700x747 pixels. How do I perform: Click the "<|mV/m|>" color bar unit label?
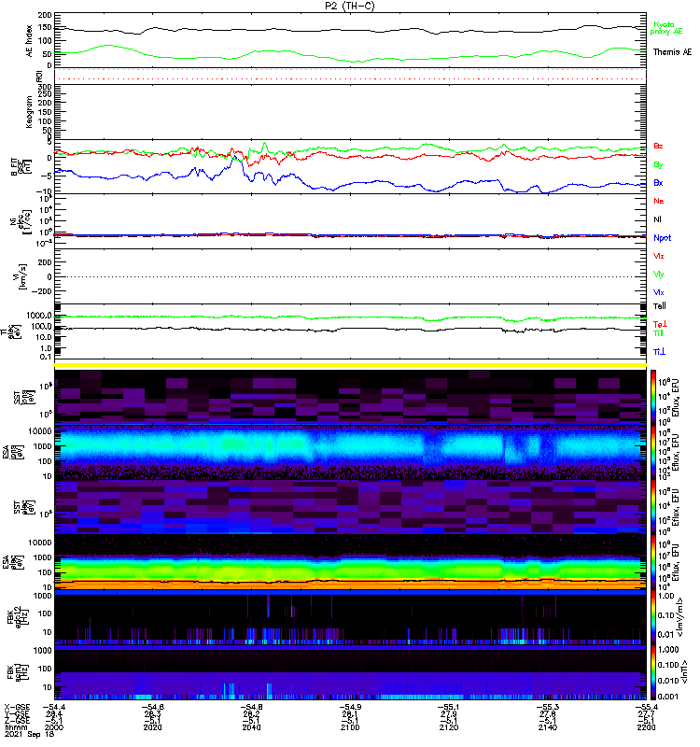coord(680,617)
